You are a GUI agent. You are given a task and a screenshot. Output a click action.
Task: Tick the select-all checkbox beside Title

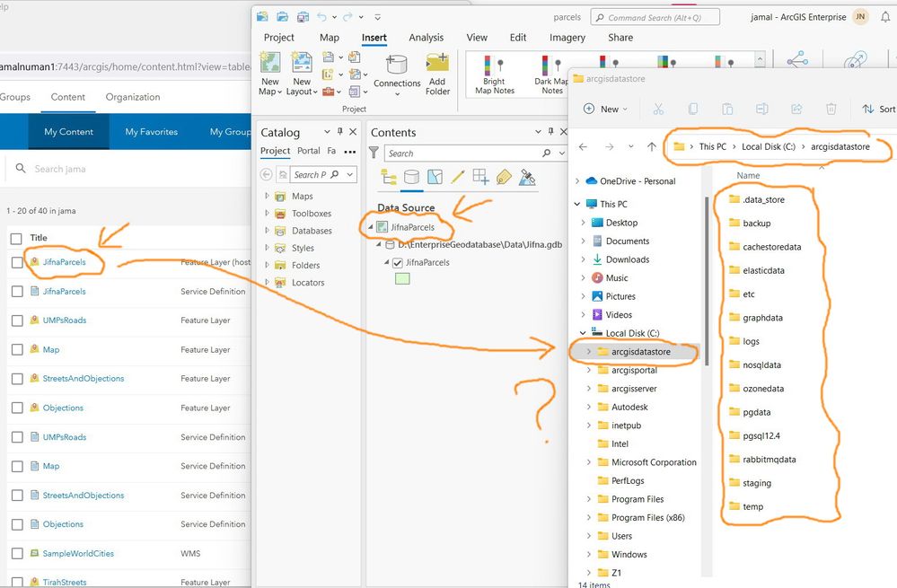[16, 239]
